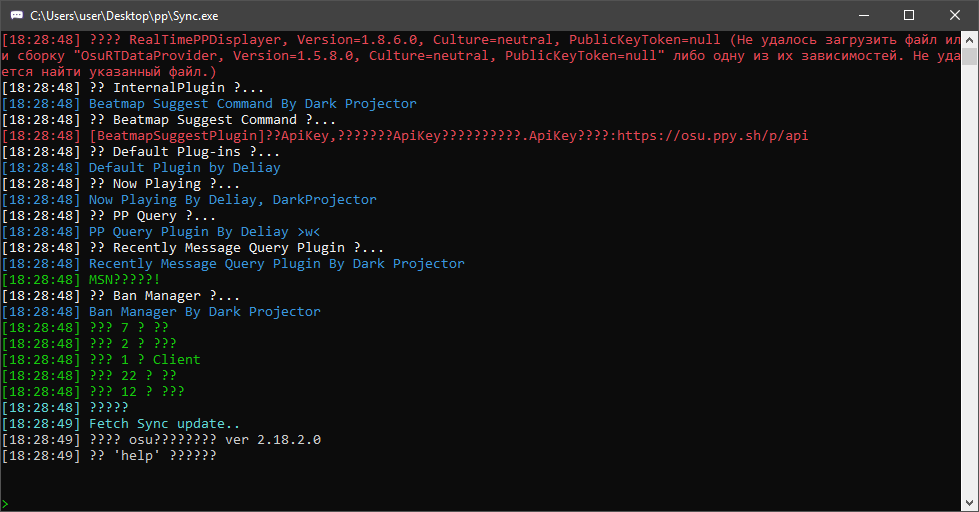Click the 'osu ver 2.18.2.0' version line
The height and width of the screenshot is (512, 979).
coord(161,440)
